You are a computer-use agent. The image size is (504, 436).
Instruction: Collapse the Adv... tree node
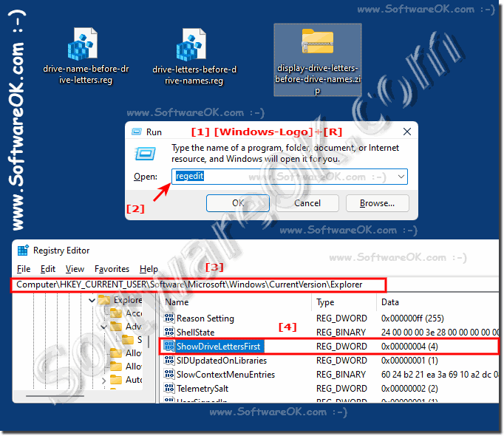pyautogui.click(x=103, y=327)
